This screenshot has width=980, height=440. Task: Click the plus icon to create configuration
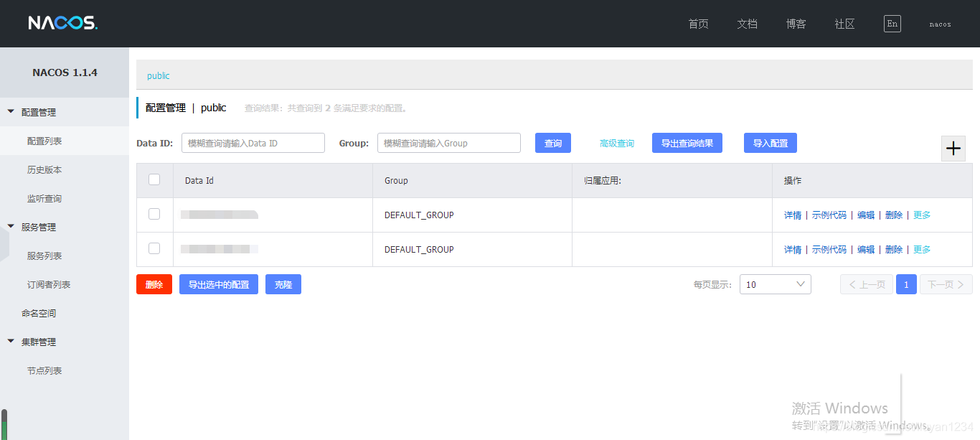pyautogui.click(x=953, y=149)
